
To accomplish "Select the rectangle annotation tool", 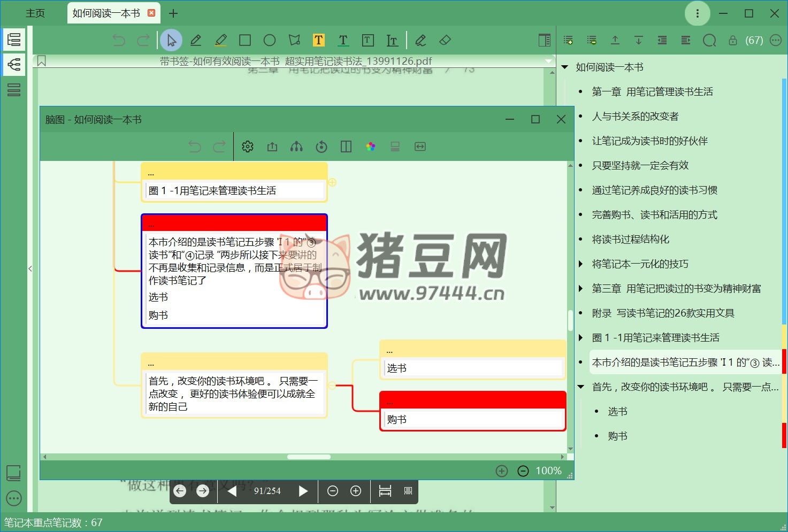I will click(245, 40).
